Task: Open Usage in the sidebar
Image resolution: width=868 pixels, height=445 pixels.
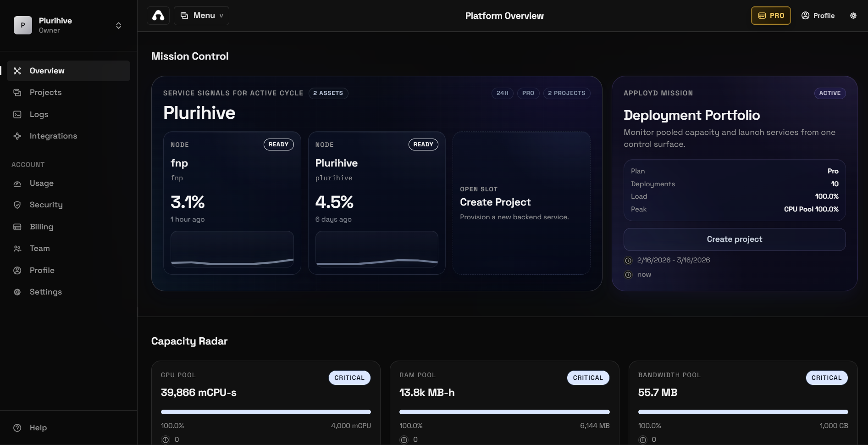Action: point(68,183)
